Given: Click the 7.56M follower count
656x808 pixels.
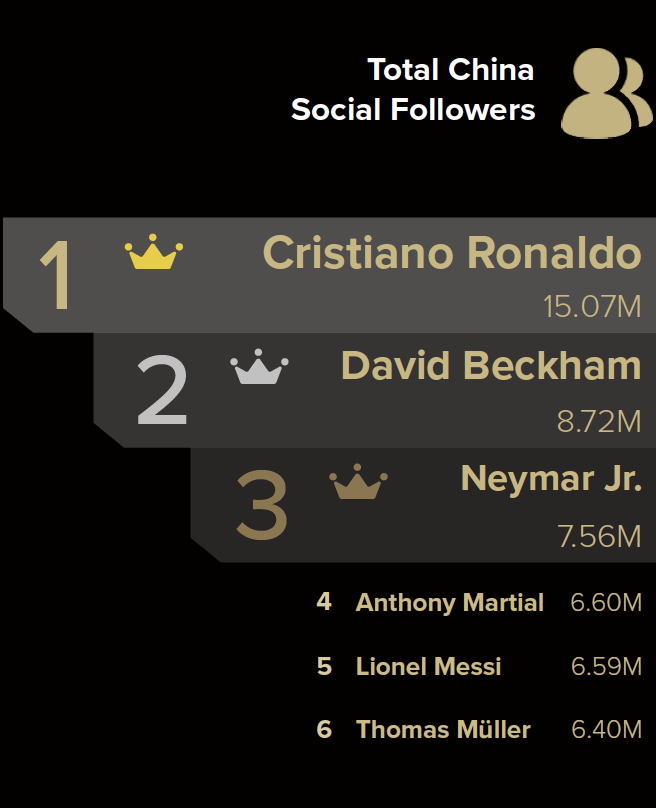Looking at the screenshot, I should [x=599, y=536].
